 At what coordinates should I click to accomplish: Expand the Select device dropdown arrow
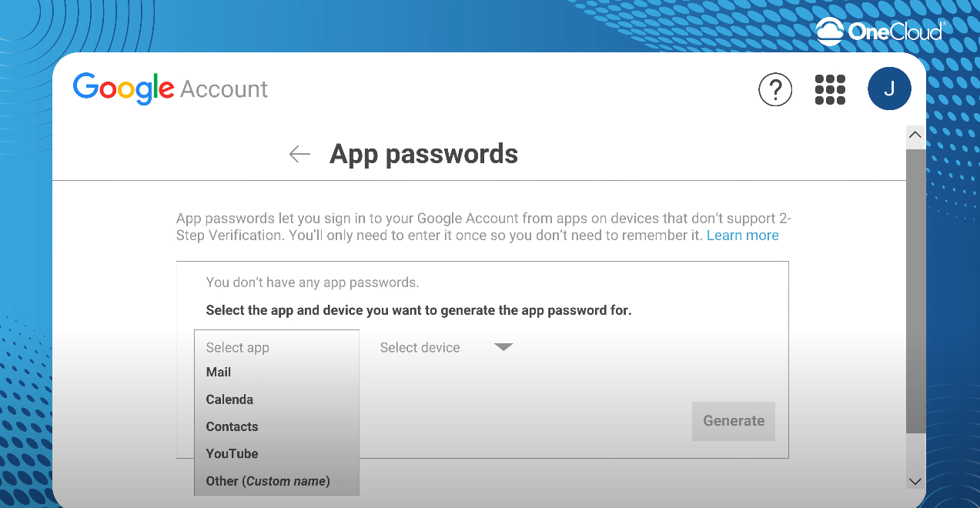(x=503, y=347)
